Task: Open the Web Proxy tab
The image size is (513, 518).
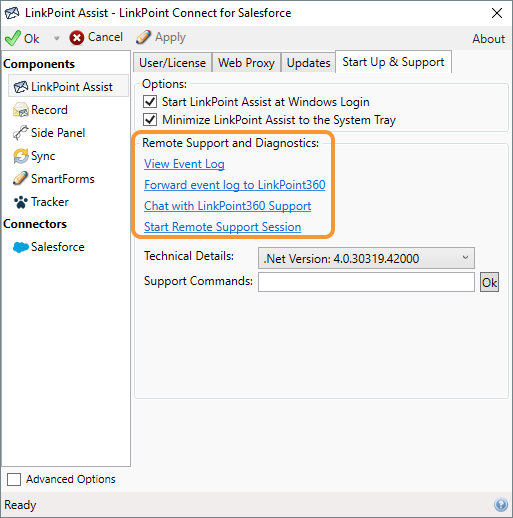Action: point(246,62)
